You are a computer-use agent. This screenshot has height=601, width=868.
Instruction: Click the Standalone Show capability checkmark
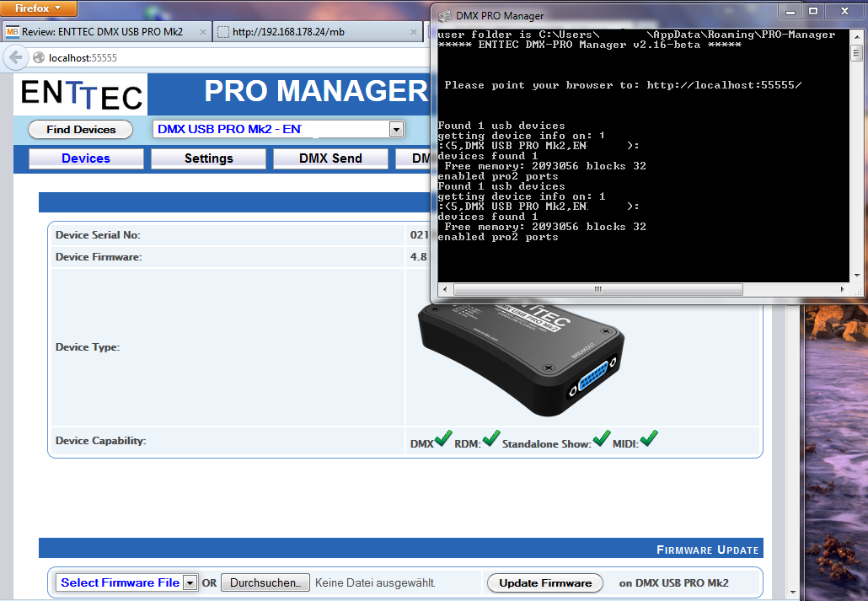[x=602, y=438]
